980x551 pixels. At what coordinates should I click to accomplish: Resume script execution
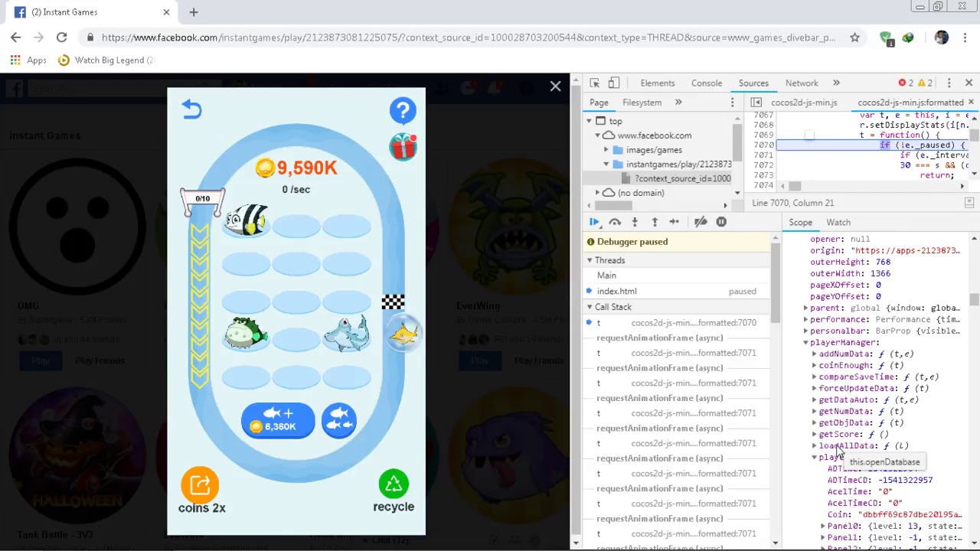594,222
